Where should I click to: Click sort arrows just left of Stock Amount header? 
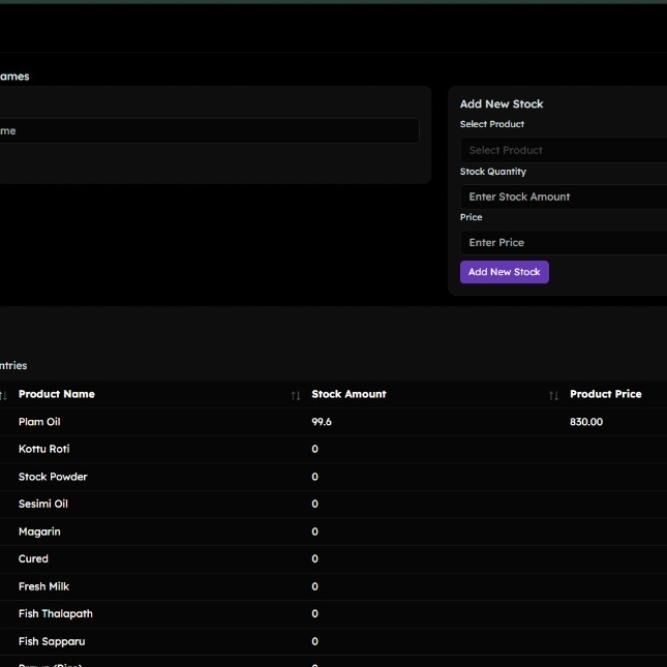click(x=295, y=396)
